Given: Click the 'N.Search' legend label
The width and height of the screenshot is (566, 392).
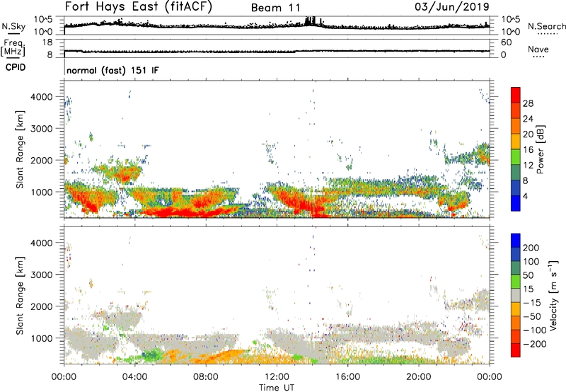Looking at the screenshot, I should 546,26.
